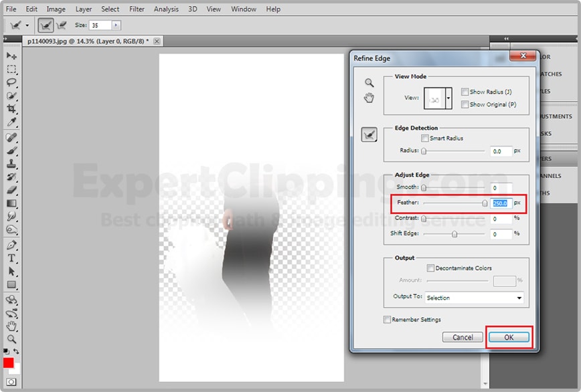Select the Lasso tool
Viewport: 581px width, 392px height.
(11, 83)
